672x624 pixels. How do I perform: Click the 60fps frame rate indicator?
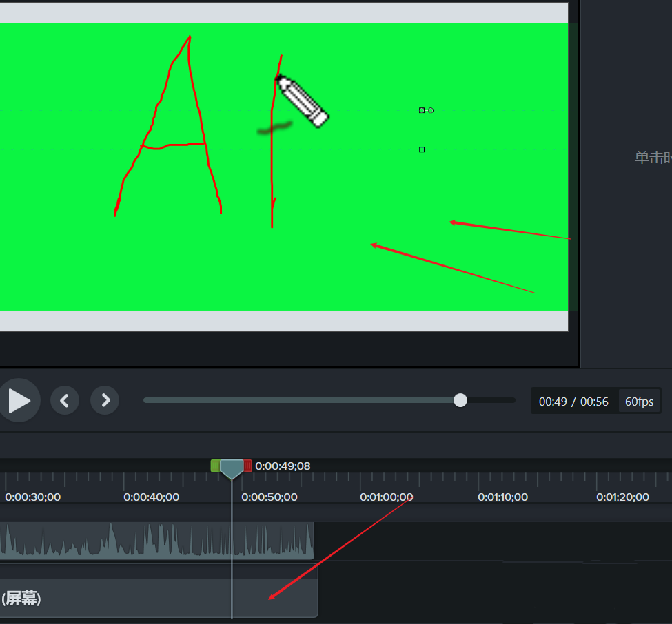[x=638, y=401]
